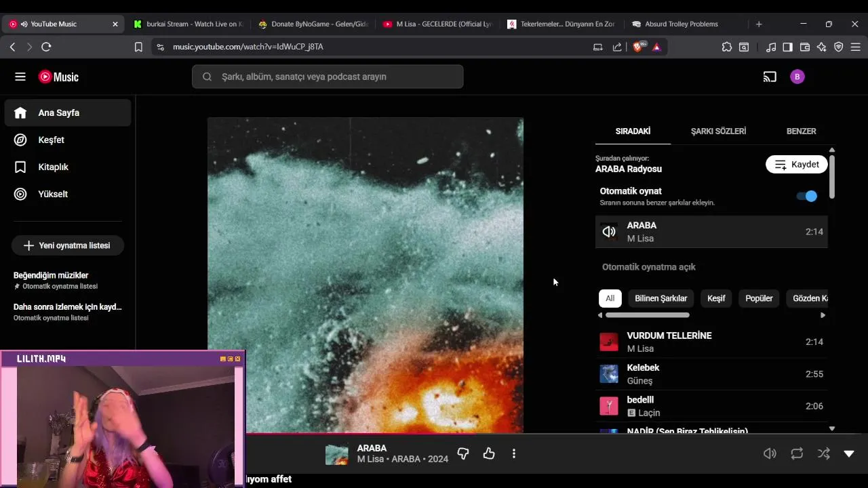The width and height of the screenshot is (868, 488).
Task: Open a new browser tab with plus
Action: [759, 24]
